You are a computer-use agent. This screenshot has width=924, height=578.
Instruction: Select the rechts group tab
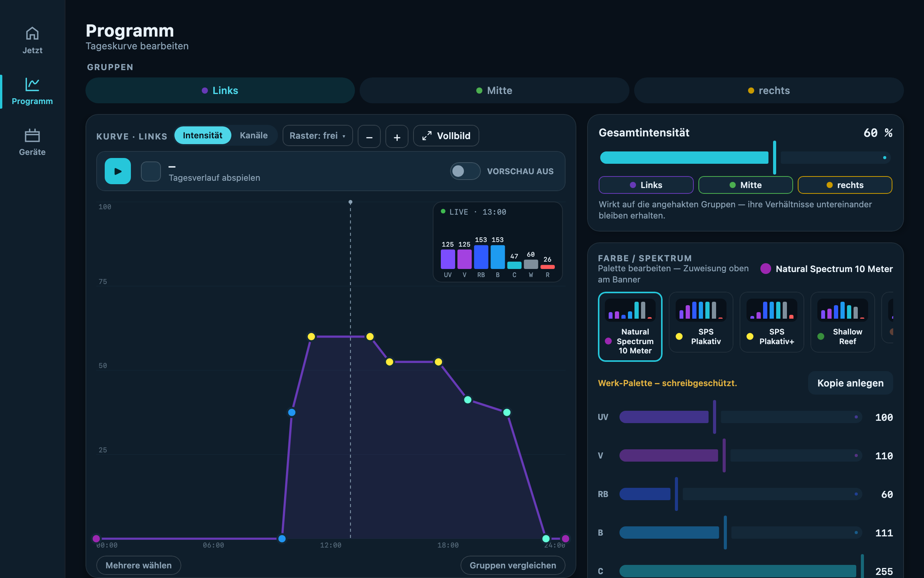769,91
